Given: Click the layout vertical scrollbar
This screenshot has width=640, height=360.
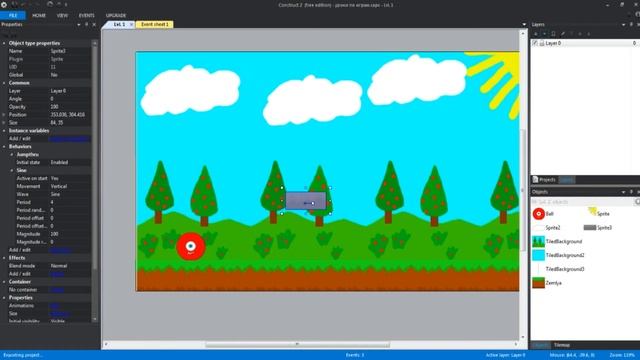Looking at the screenshot, I should [523, 190].
